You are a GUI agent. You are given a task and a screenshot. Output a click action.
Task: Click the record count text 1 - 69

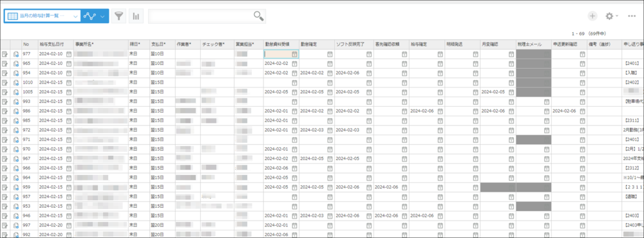(x=578, y=33)
